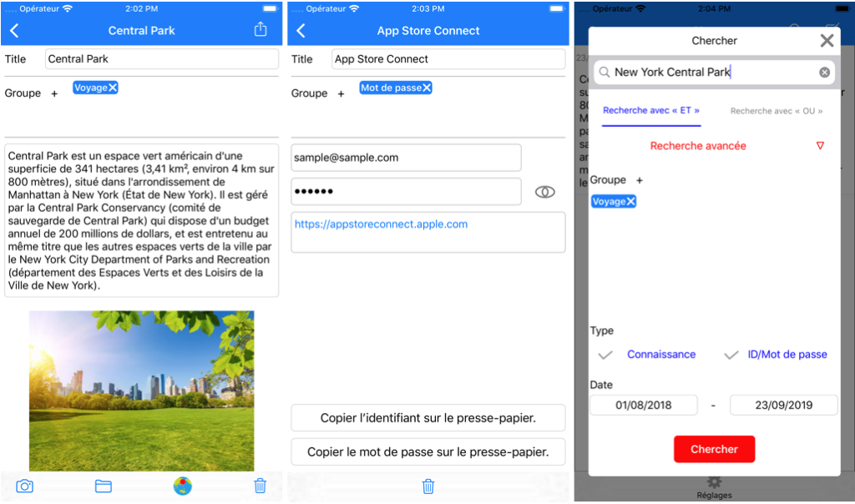Select Recherche avec « ET » tab
Viewport: 855px width, 504px height.
point(651,111)
